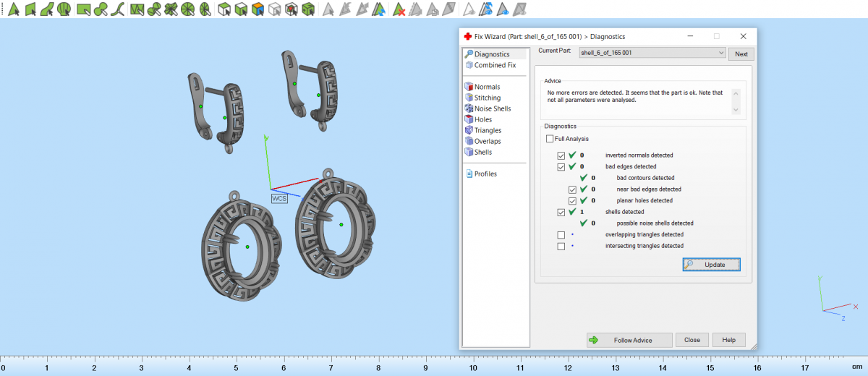Go to the Profiles page

tap(485, 174)
